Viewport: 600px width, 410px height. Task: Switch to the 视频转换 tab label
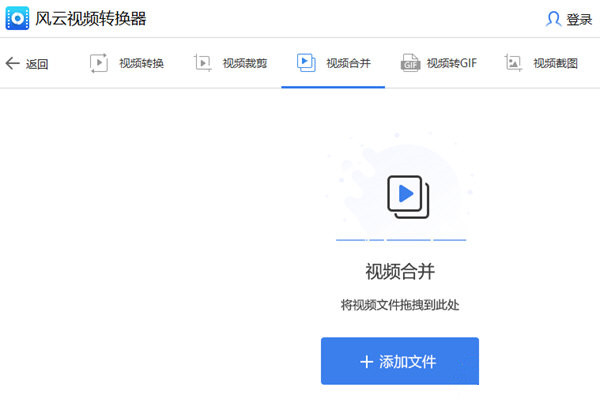coord(141,64)
